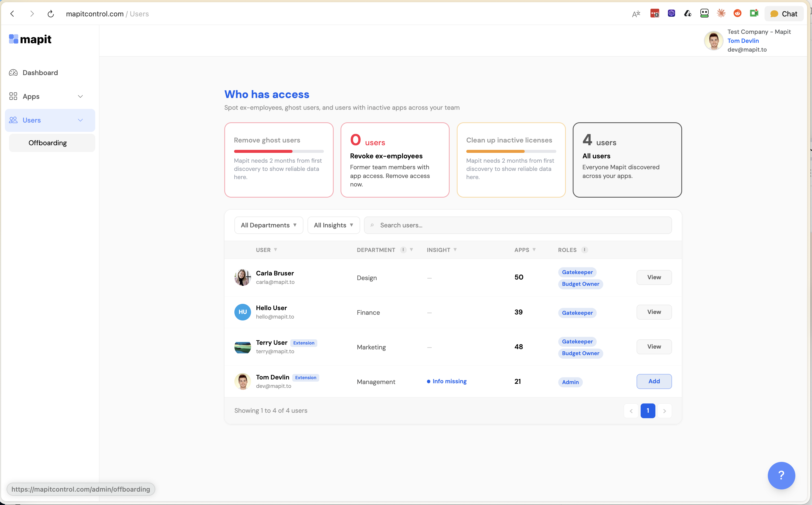Click View button for Carla Bruser

click(654, 277)
